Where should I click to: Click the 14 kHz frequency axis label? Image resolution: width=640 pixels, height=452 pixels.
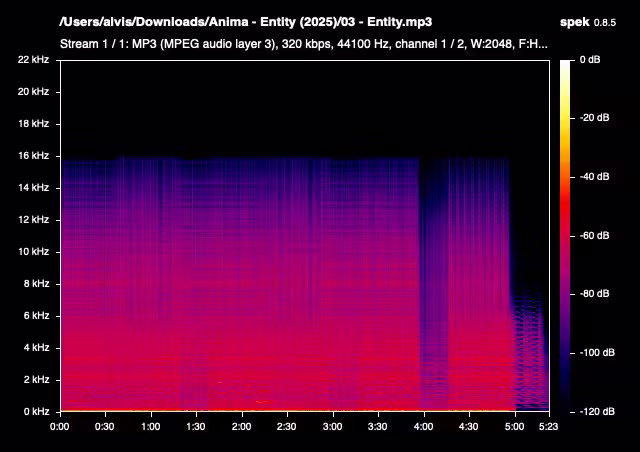click(33, 187)
